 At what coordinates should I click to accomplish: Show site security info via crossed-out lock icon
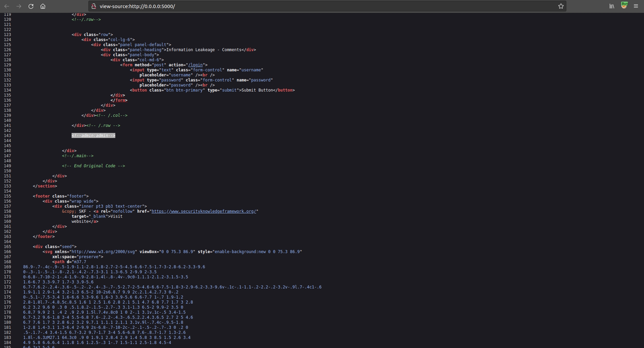(94, 6)
